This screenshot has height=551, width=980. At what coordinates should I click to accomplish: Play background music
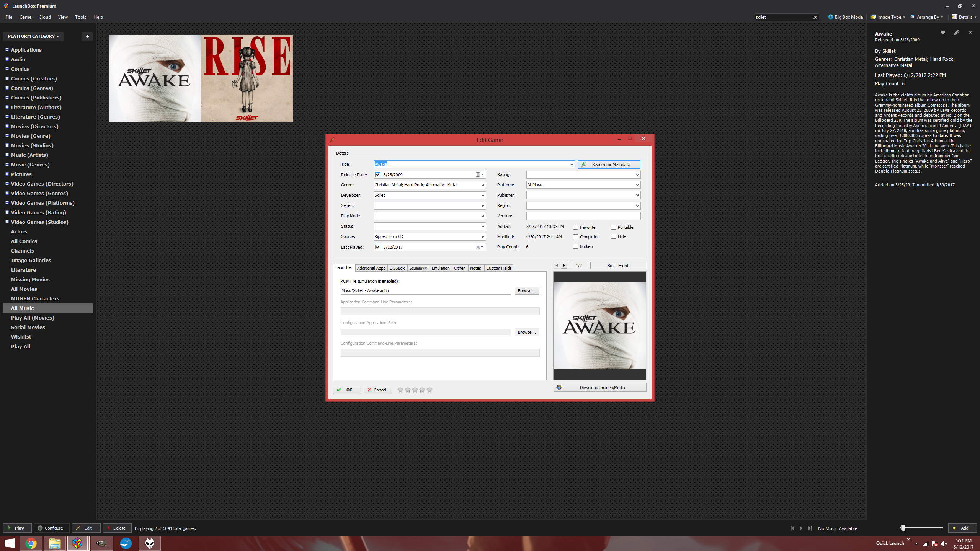[801, 528]
